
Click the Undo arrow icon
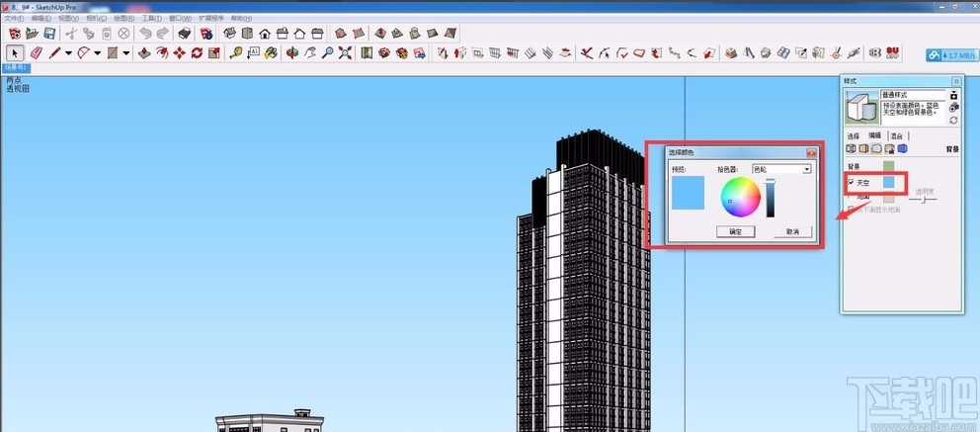click(145, 34)
